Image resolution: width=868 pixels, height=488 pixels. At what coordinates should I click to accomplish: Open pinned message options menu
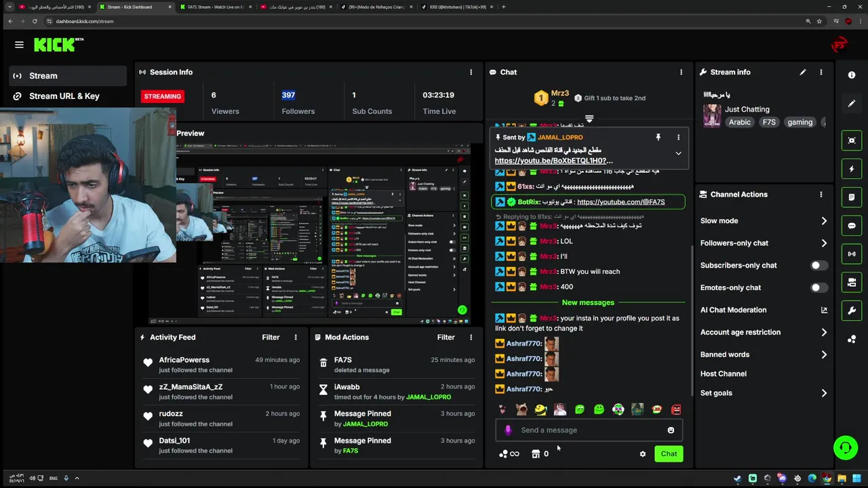click(678, 138)
